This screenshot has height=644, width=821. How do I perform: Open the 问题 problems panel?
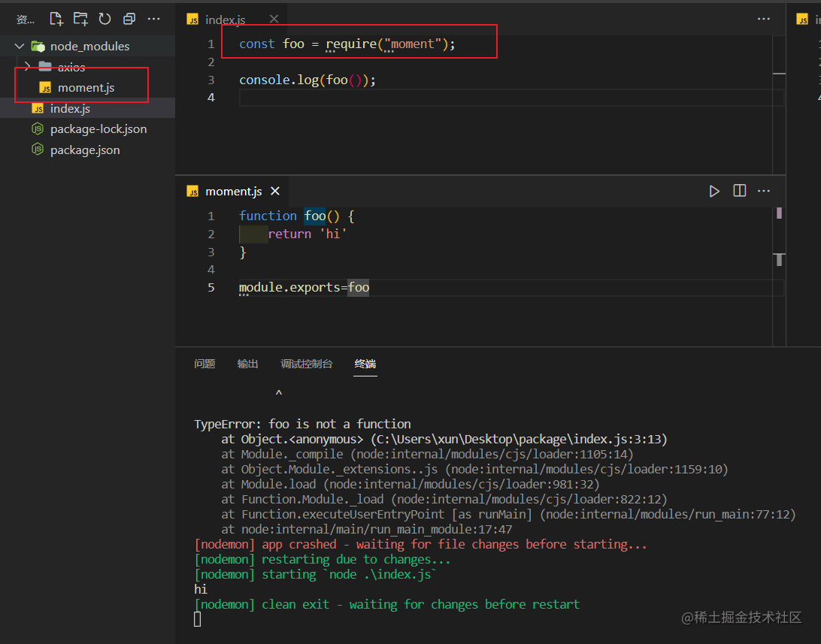coord(204,364)
